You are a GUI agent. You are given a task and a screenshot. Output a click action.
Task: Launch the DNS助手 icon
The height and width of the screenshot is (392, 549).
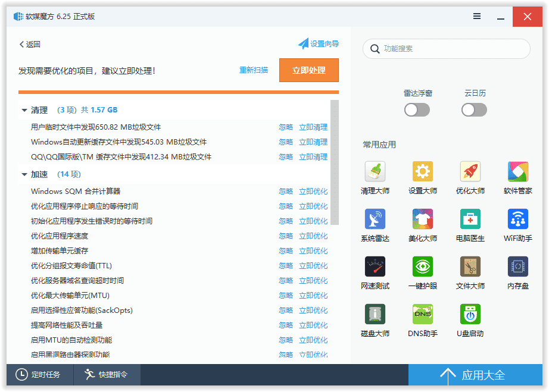pos(423,315)
